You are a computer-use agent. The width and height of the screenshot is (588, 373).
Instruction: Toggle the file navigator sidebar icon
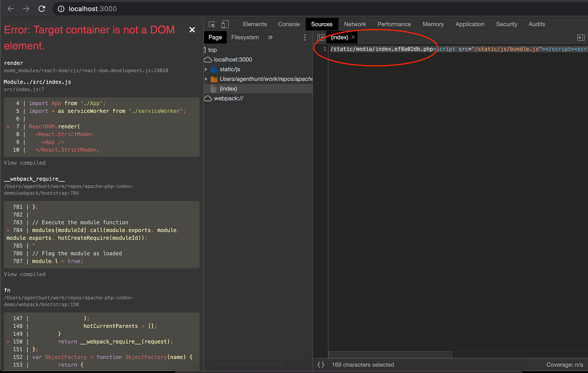(x=321, y=37)
